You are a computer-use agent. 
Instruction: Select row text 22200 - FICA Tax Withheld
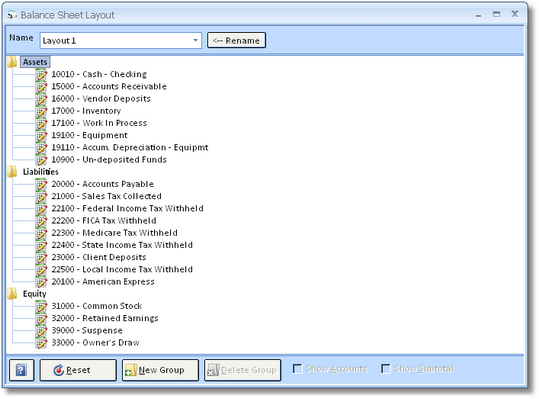(104, 221)
